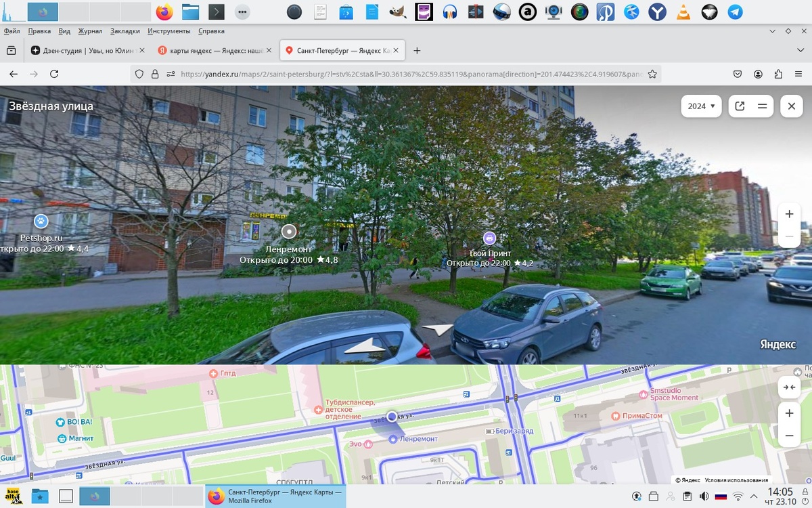
Task: Click the site security padlock icon
Action: [155, 74]
